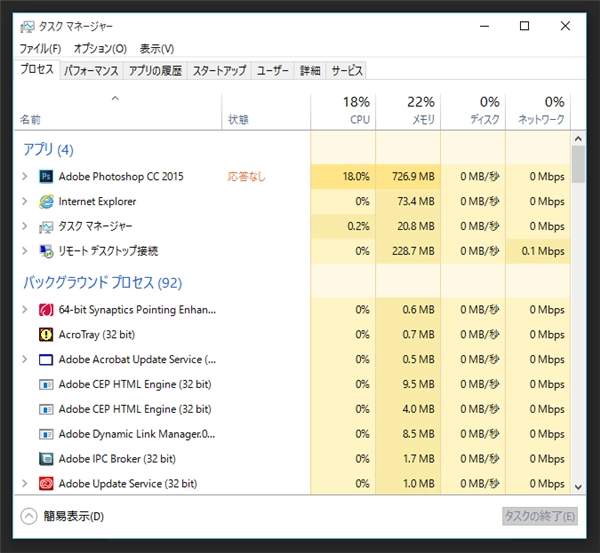The image size is (600, 553).
Task: Select the Adobe IPC Broker (32 bit) name
Action: tap(117, 459)
